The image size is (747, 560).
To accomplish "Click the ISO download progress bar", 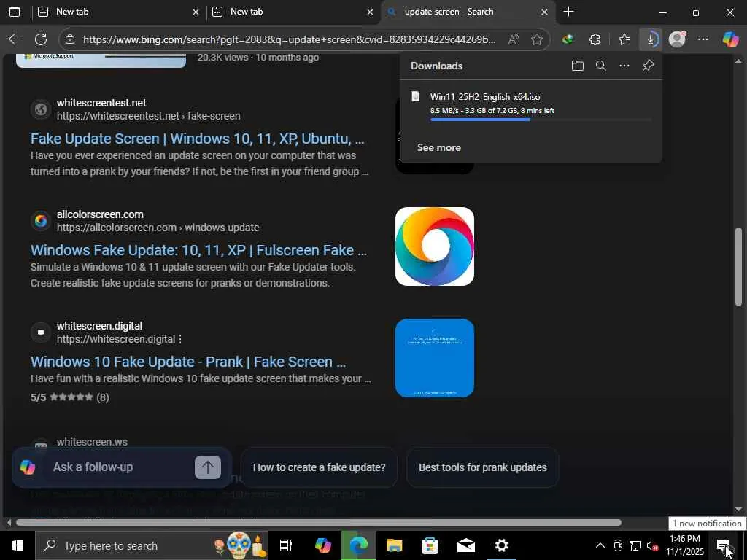I will [x=541, y=120].
